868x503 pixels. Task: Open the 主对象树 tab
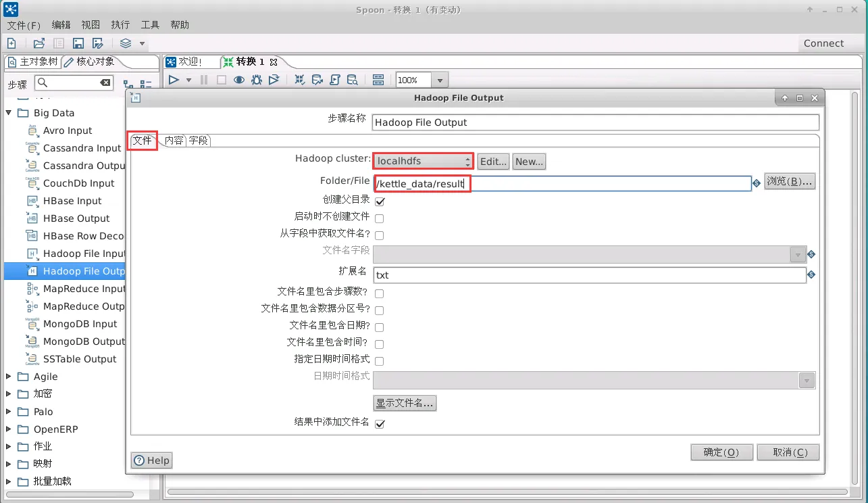pos(33,62)
